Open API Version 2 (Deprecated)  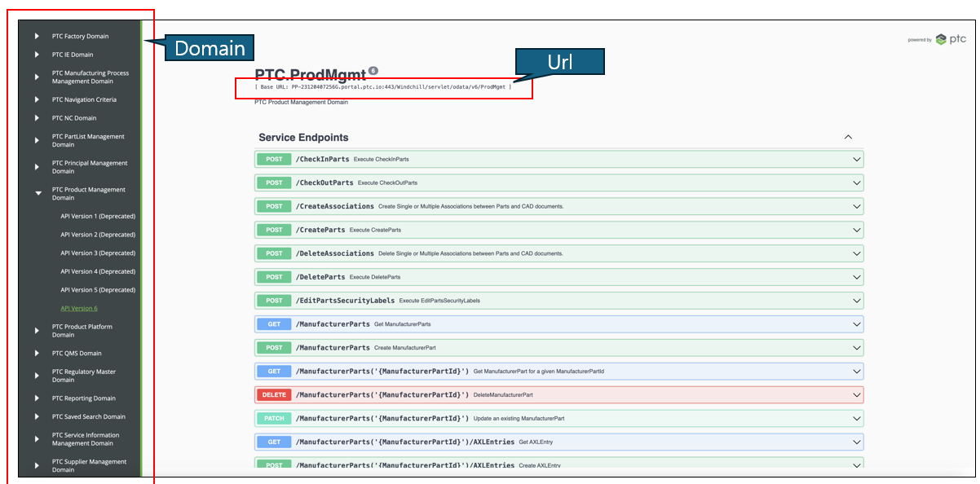tap(98, 235)
